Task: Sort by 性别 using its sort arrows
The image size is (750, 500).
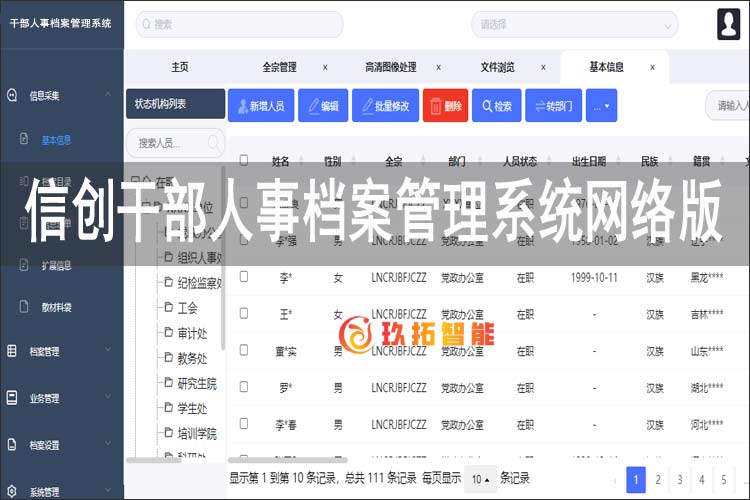Action: pos(353,161)
